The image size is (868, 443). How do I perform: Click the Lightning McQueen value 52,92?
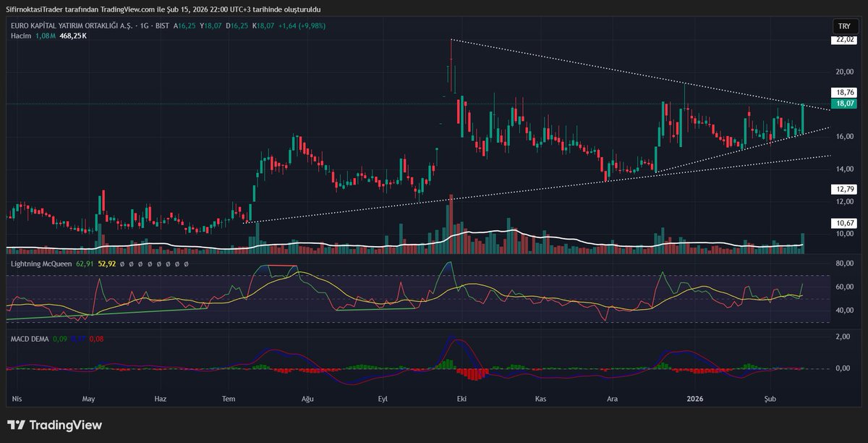click(107, 264)
